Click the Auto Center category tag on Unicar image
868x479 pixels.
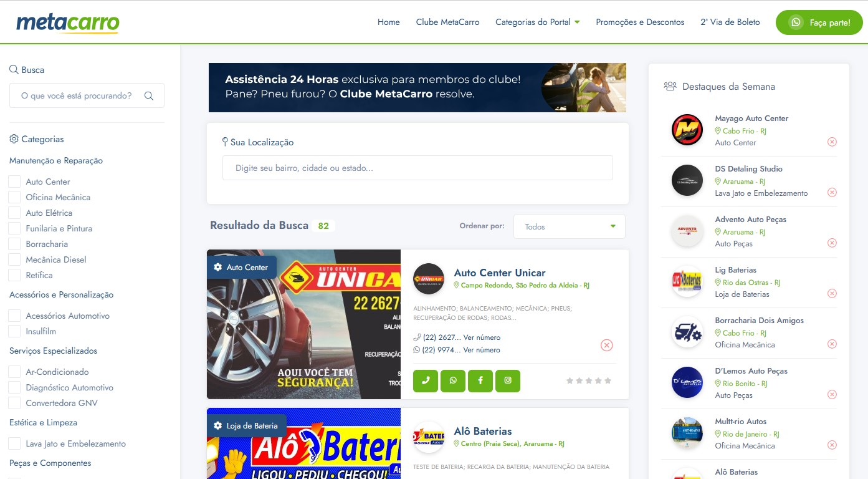tap(242, 268)
